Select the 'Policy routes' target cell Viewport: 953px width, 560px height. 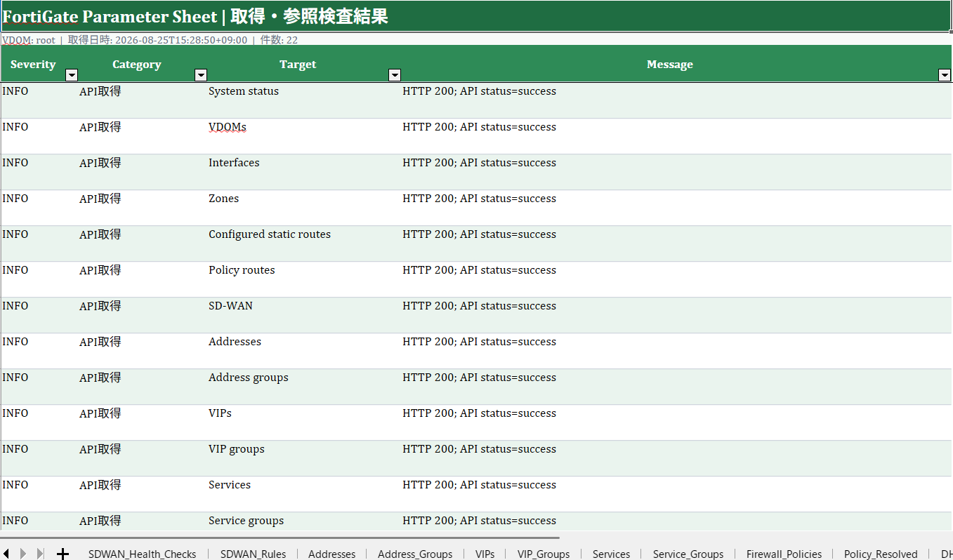(304, 279)
